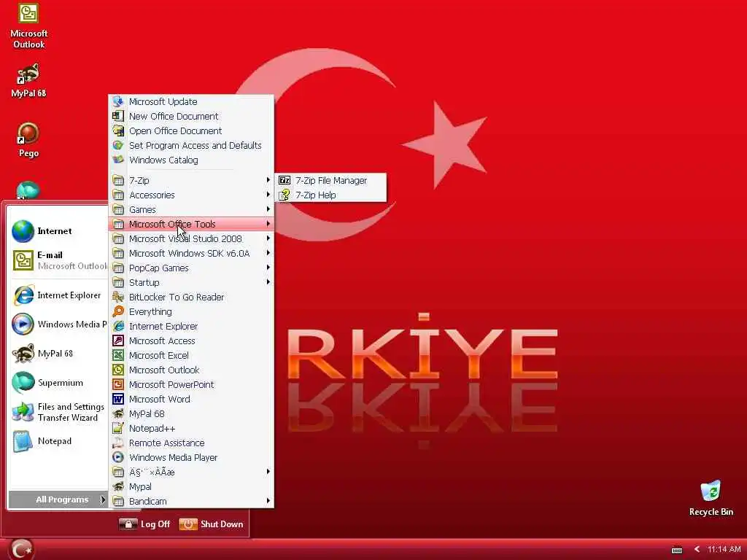Open Set Program Access and Defaults
The image size is (747, 560).
point(191,145)
